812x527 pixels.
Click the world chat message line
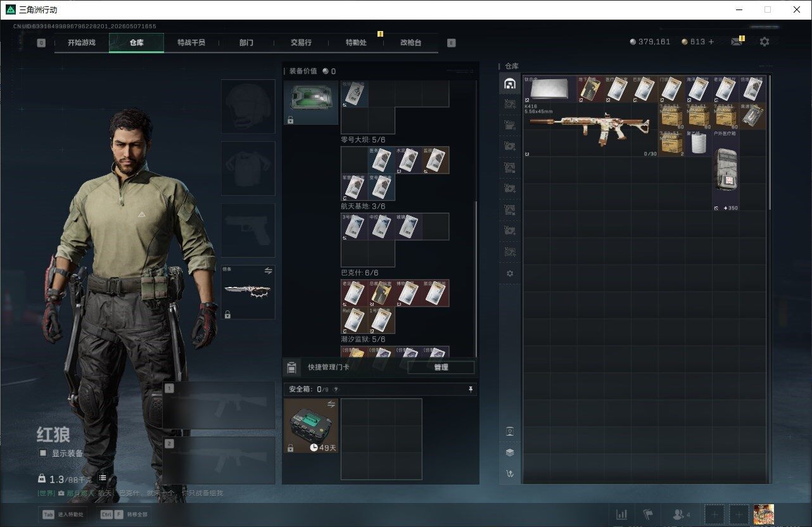pos(130,493)
